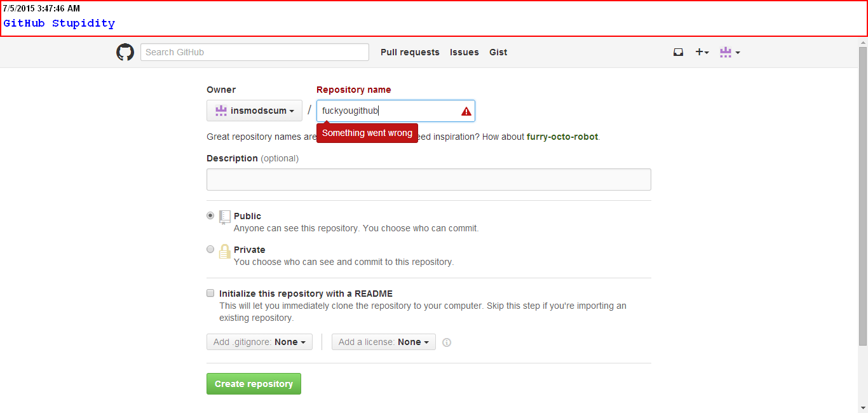This screenshot has height=413, width=868.
Task: Click the public repository book icon
Action: tap(225, 217)
